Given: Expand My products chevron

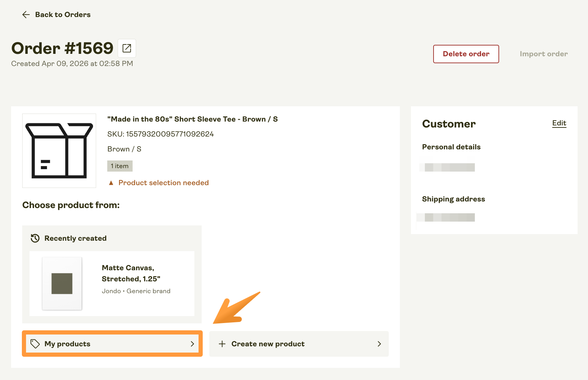Looking at the screenshot, I should coord(192,344).
